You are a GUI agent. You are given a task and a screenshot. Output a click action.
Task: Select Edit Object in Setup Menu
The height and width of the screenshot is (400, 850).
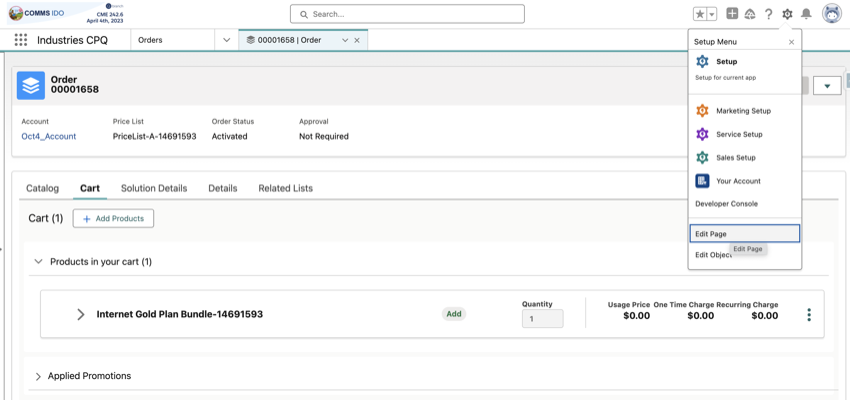point(713,255)
